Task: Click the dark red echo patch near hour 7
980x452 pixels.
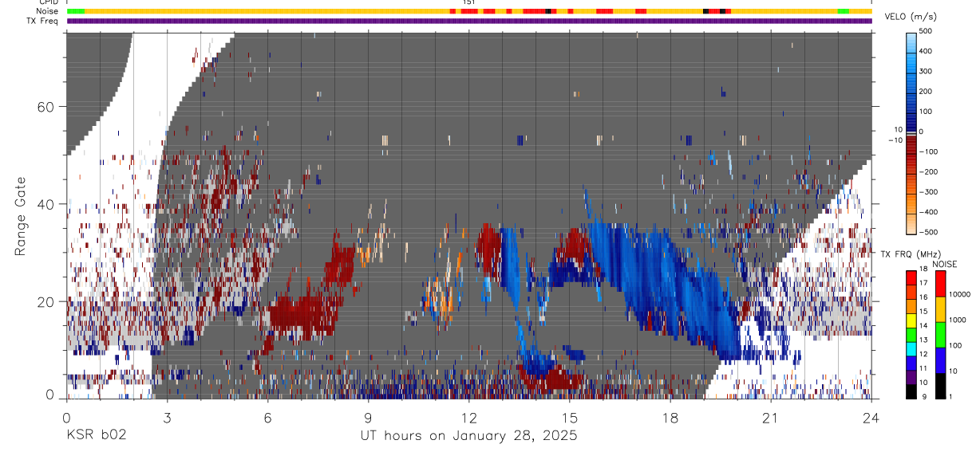Action: coord(302,312)
